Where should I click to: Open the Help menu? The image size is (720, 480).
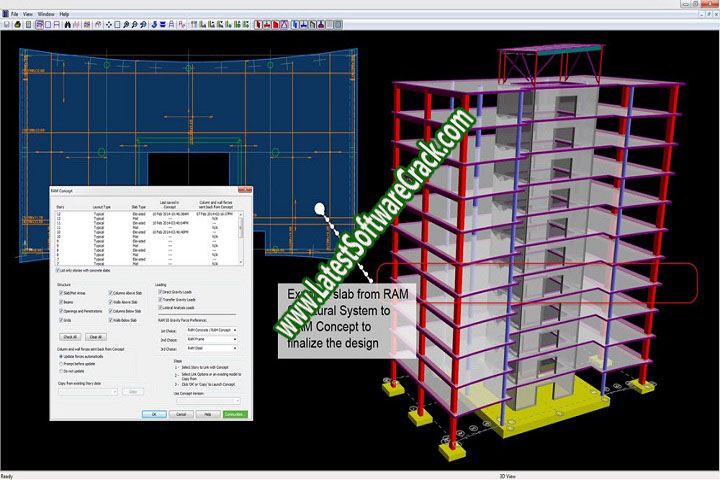[x=64, y=14]
